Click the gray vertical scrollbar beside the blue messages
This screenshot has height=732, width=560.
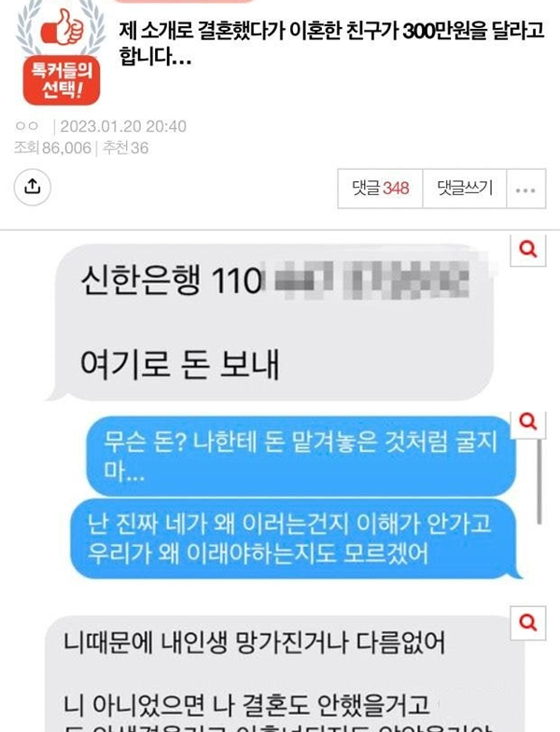tap(539, 481)
